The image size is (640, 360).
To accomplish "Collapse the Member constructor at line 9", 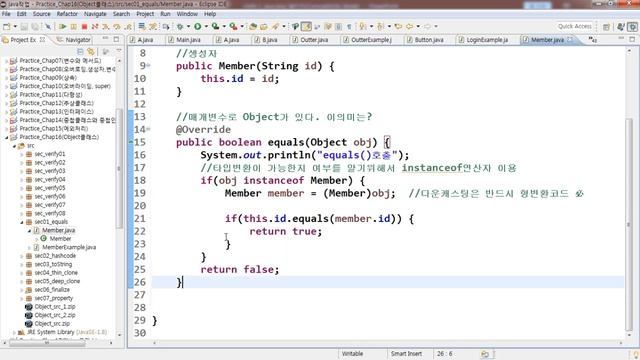I will click(x=148, y=66).
